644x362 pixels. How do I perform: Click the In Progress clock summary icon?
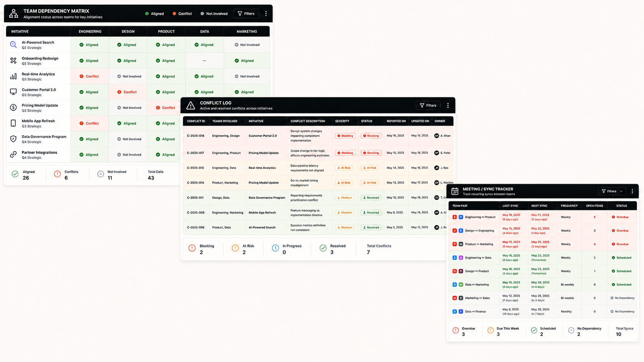point(275,249)
